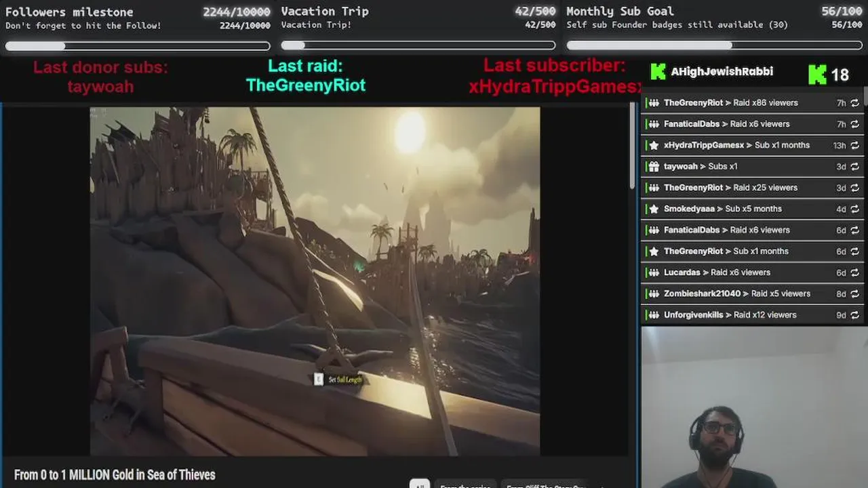
Task: Click the raid icon on TheGreenyRiot x25 row
Action: [x=654, y=188]
